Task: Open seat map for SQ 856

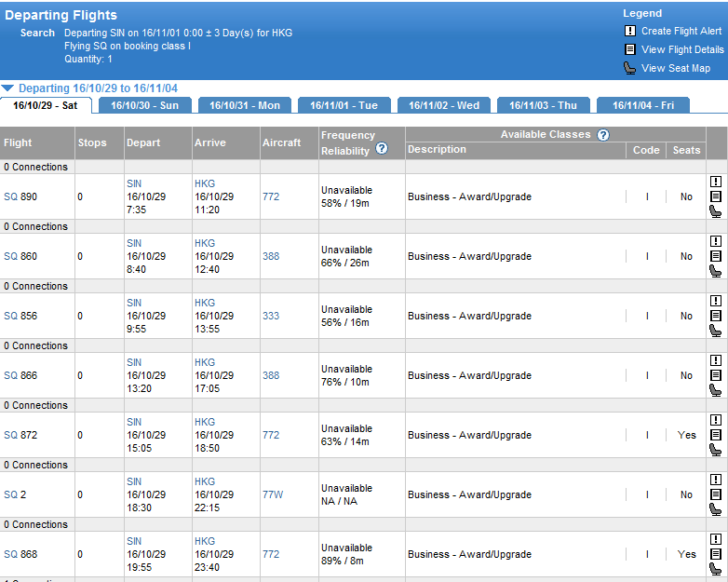Action: [715, 331]
